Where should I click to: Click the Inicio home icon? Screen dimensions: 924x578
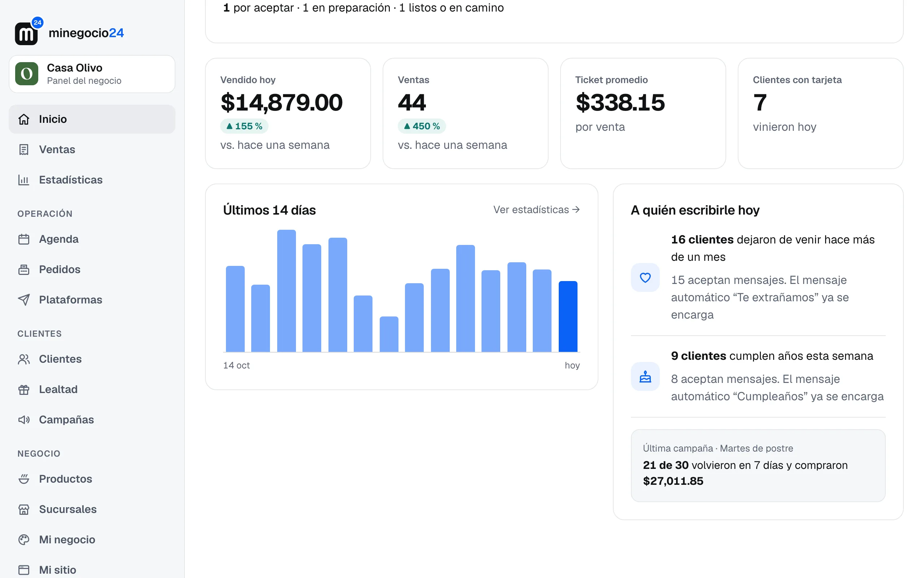[x=24, y=119]
